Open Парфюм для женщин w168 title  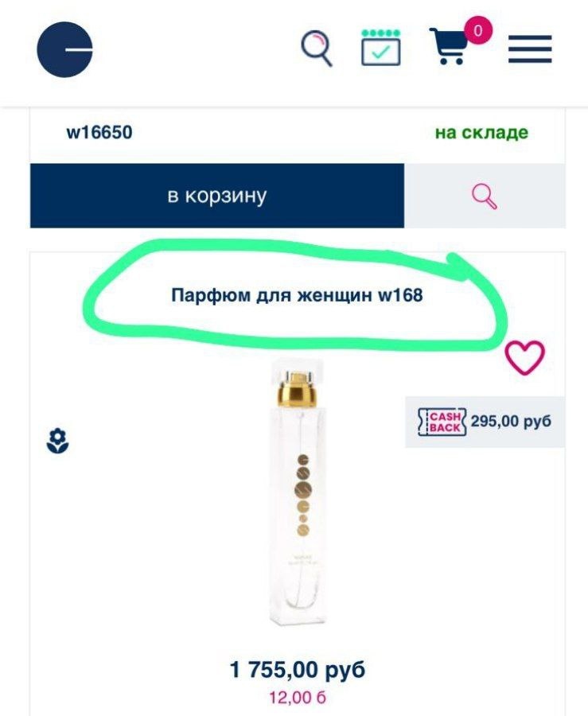pos(297,295)
